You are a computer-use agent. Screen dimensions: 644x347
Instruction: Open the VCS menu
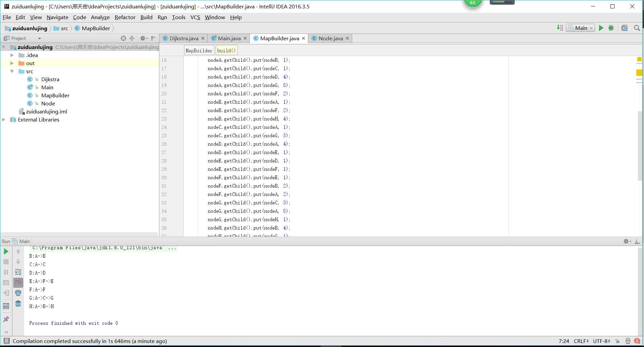click(195, 17)
